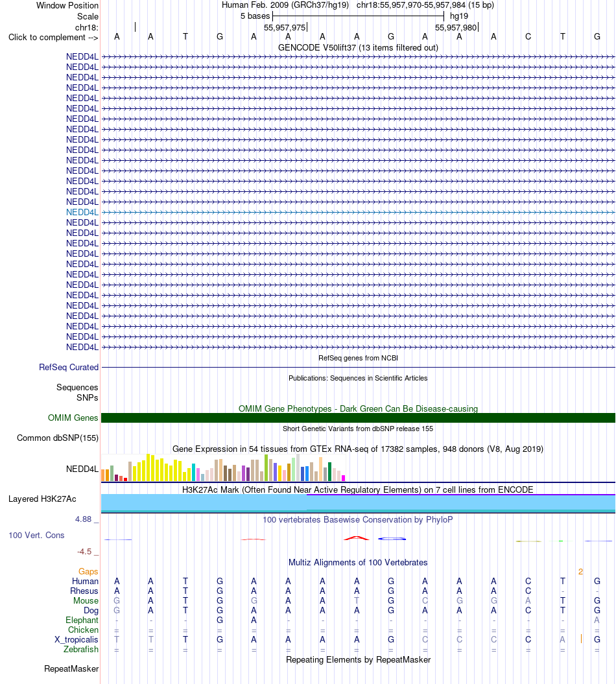Screen dimensions: 616x684
Task: Select the Elephant alignment row label
Action: 82,620
